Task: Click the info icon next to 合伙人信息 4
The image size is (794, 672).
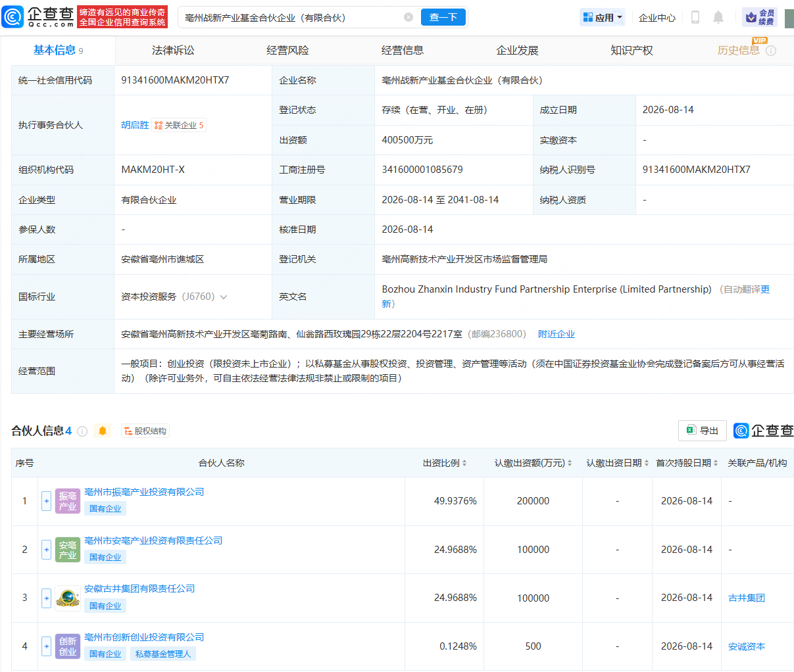Action: click(x=82, y=431)
